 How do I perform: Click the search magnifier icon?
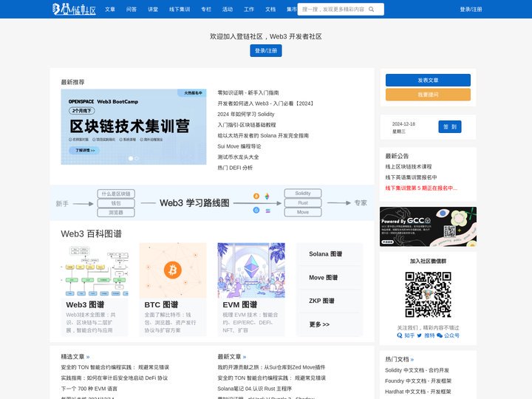tap(371, 9)
